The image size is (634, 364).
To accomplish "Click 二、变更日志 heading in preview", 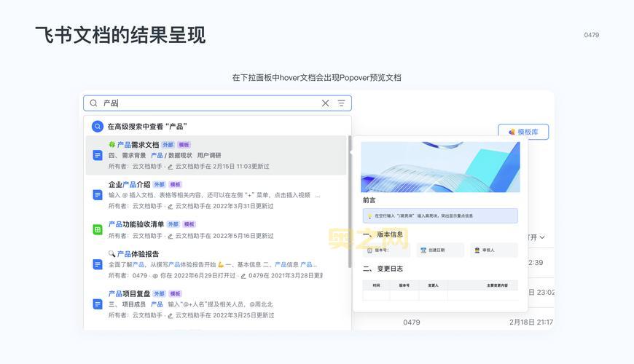I will tap(383, 269).
